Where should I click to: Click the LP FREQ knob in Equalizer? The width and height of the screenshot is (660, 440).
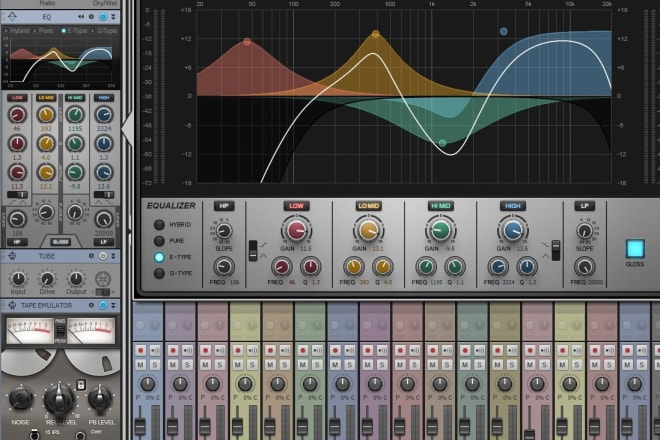coord(585,267)
